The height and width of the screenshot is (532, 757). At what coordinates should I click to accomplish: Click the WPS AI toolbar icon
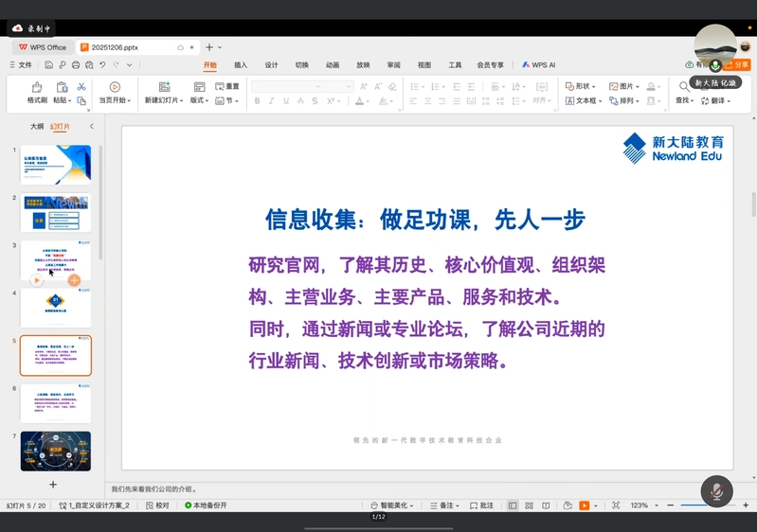coord(538,65)
